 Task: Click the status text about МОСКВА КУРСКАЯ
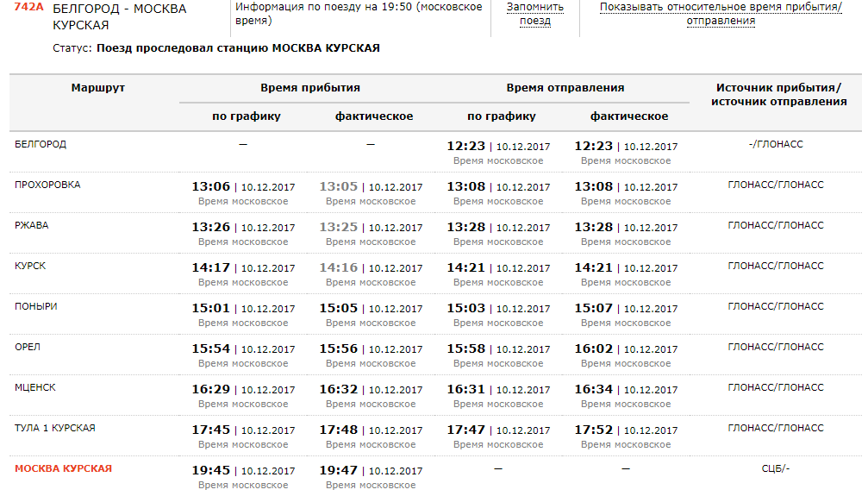238,48
